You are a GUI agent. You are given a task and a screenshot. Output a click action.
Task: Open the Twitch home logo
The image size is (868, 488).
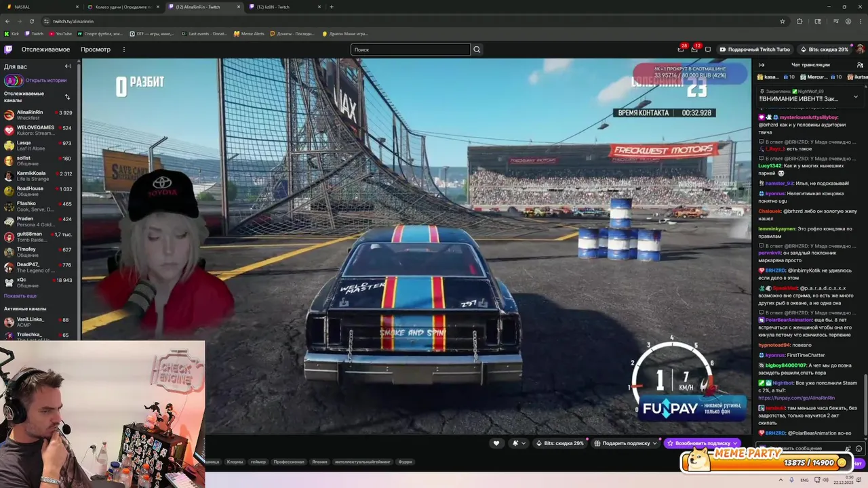point(8,49)
